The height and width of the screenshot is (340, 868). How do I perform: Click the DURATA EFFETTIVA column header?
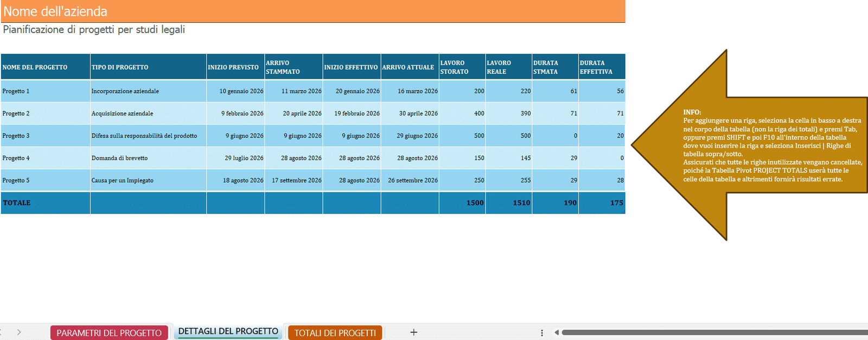click(601, 67)
